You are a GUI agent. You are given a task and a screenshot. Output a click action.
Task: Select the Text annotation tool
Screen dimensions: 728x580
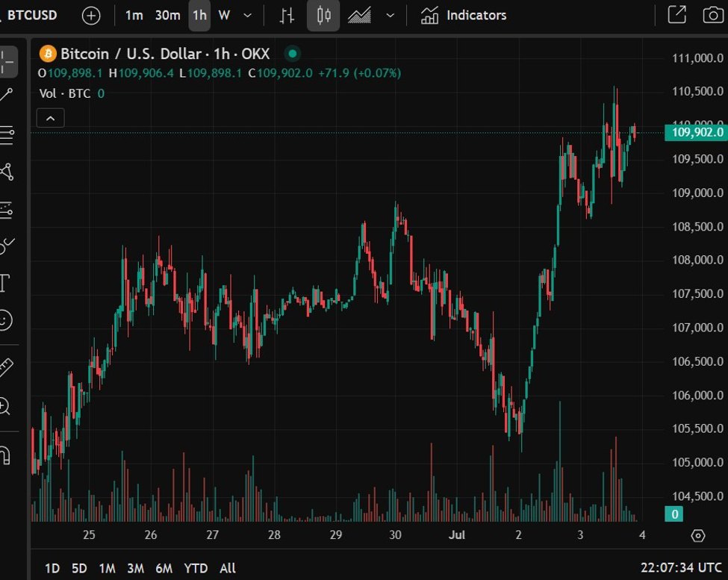point(4,283)
